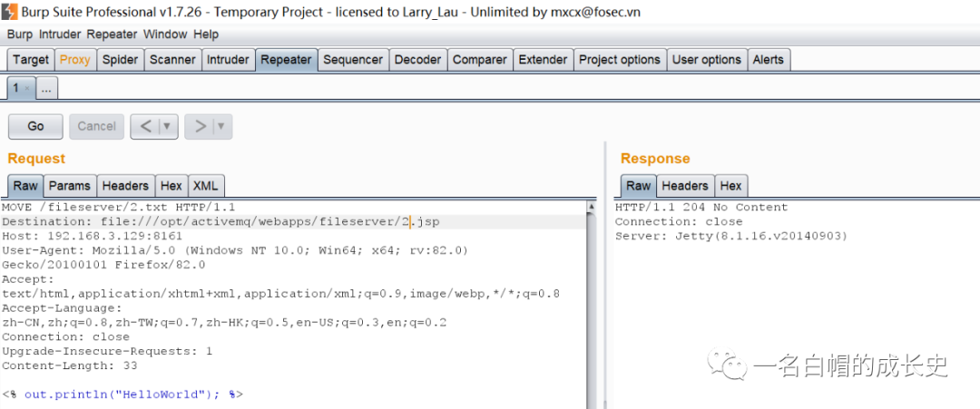Click the zh-CN,zh;q=0.8 language values line
The width and height of the screenshot is (980, 409).
[224, 322]
